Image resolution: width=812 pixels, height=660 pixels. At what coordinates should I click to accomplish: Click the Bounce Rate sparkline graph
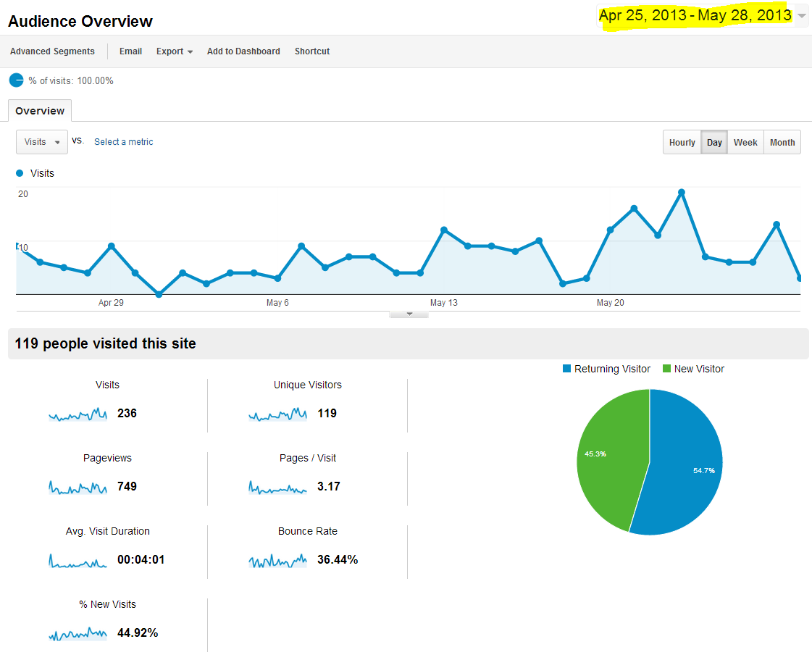tap(277, 561)
